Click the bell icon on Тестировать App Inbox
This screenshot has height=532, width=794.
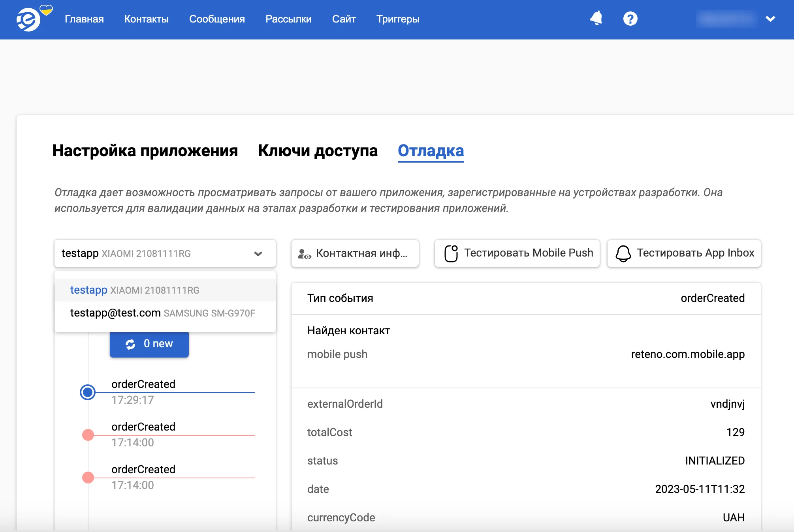(623, 253)
